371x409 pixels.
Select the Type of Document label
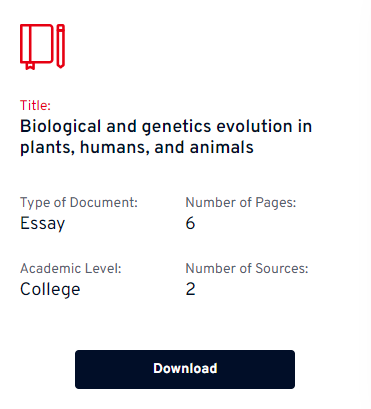click(79, 203)
